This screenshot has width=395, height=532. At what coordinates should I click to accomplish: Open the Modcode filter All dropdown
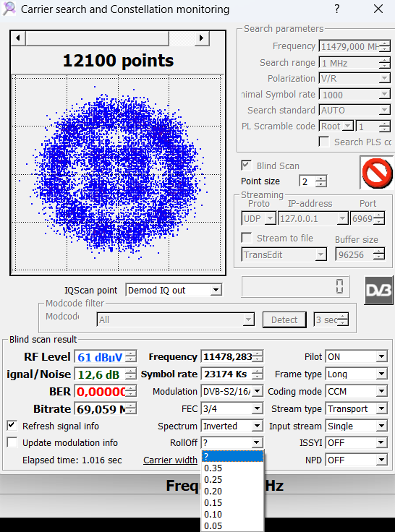[x=249, y=319]
